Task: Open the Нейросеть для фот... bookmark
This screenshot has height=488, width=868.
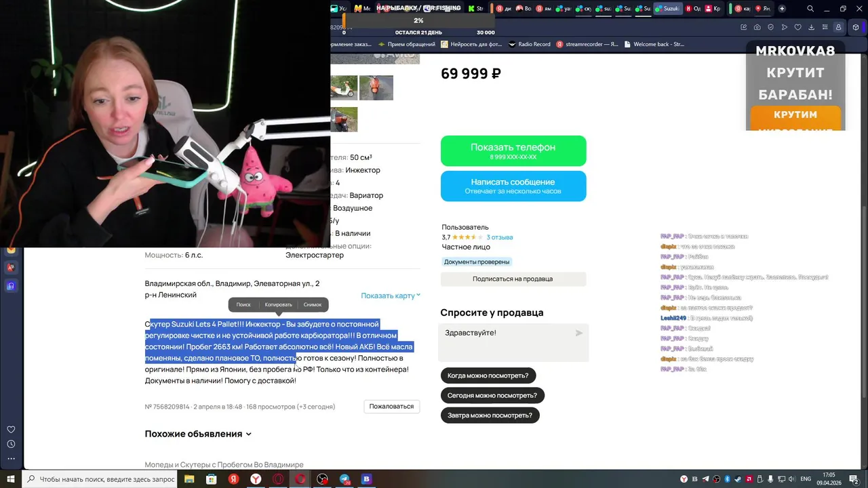Action: click(471, 44)
